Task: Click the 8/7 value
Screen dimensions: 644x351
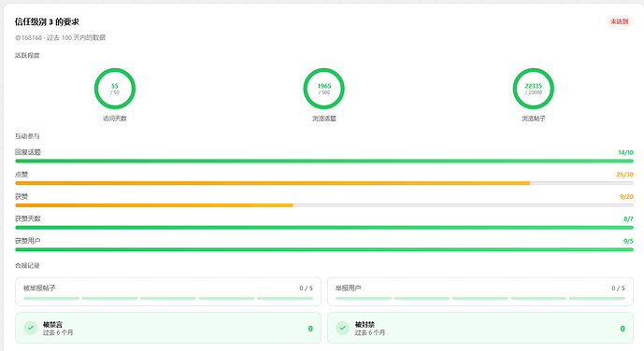Action: point(628,219)
